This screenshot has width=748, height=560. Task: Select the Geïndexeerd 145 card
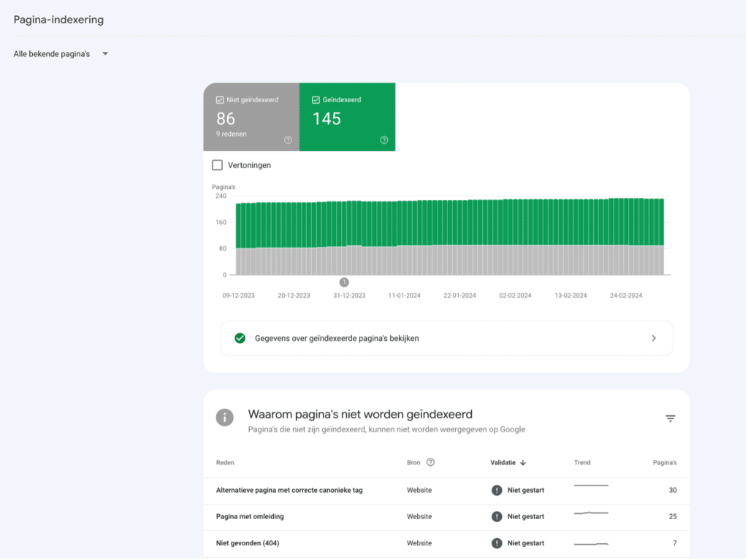347,117
